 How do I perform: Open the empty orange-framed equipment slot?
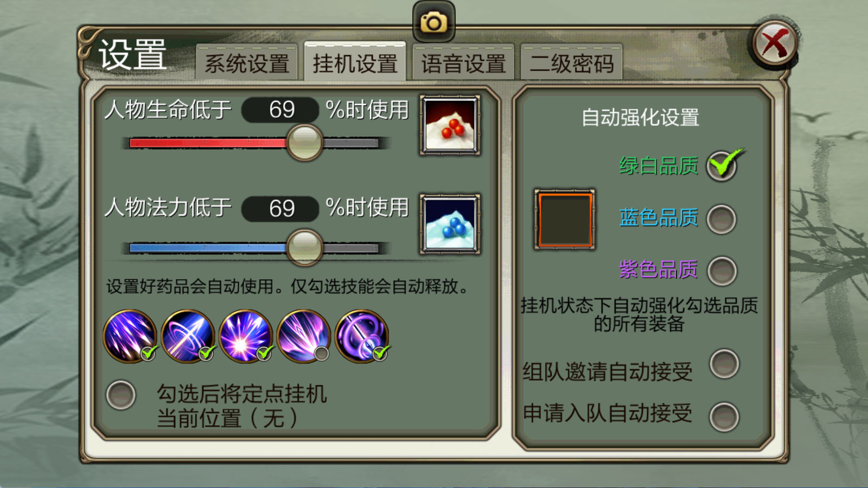(x=565, y=220)
